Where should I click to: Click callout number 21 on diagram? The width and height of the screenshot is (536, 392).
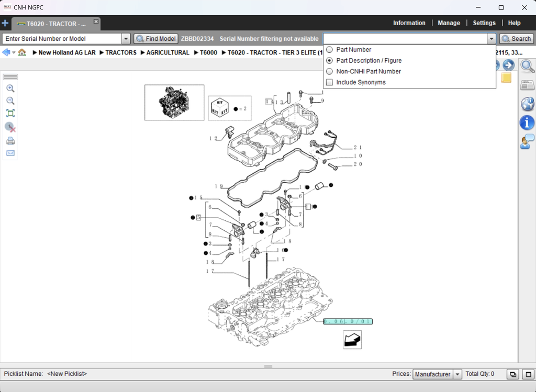coord(358,147)
